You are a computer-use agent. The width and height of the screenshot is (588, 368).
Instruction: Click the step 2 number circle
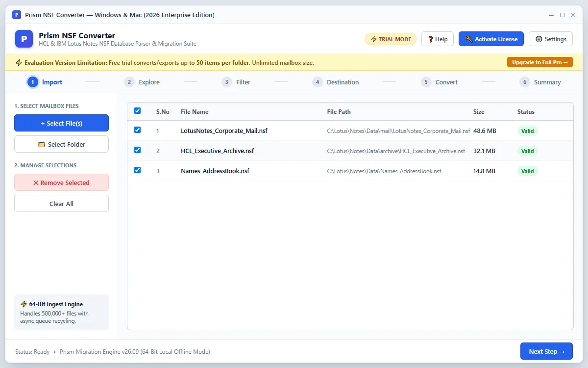tap(129, 82)
